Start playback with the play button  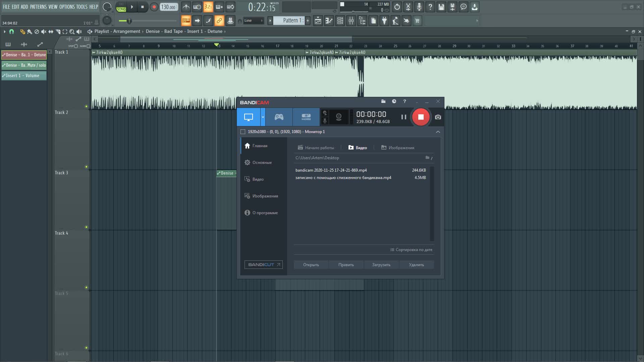click(132, 7)
